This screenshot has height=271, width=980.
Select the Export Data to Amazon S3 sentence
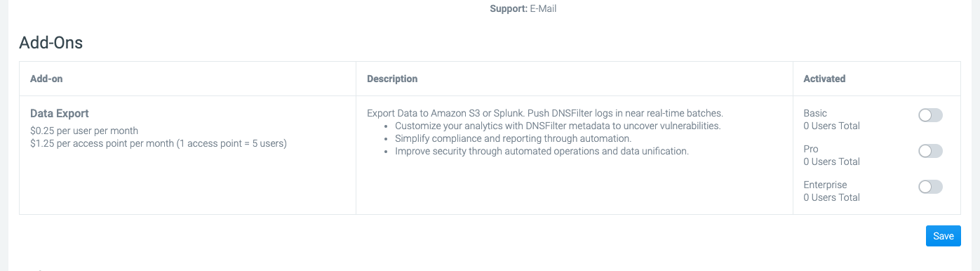pos(545,113)
